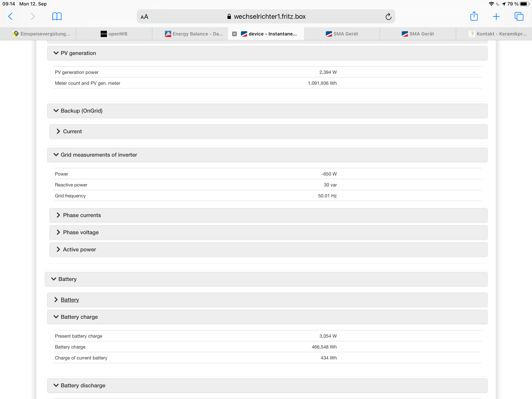
Task: Collapse Battery charge section
Action: 79,317
